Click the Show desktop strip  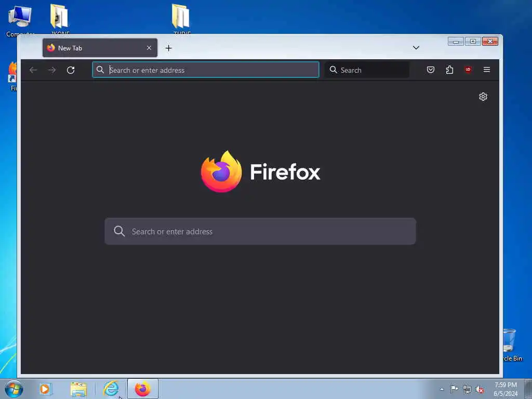pos(528,389)
